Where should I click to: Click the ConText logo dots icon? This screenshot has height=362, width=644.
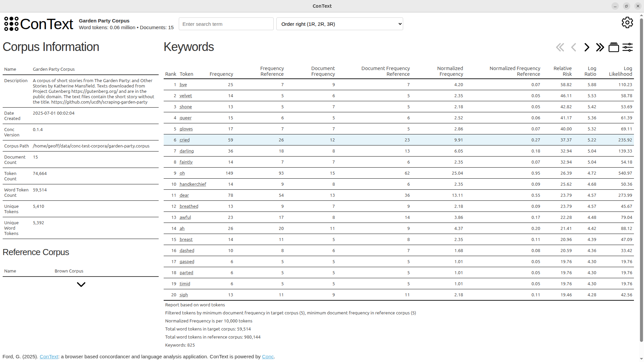(x=11, y=24)
